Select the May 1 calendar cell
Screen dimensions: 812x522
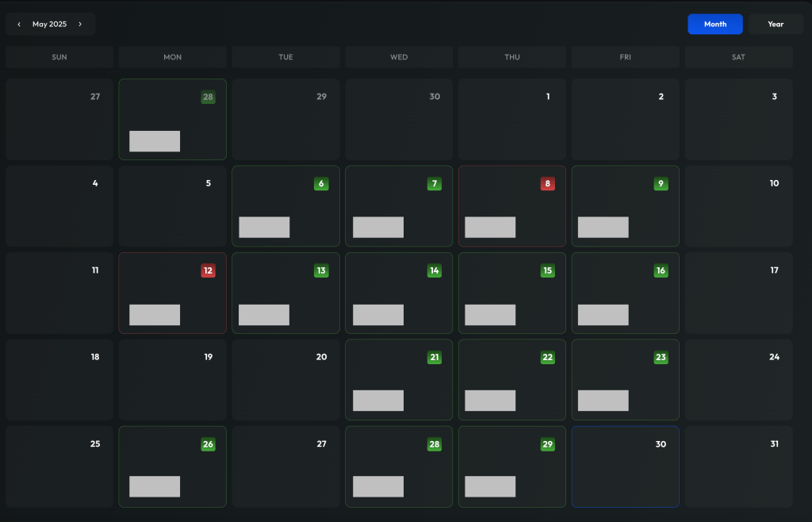[x=511, y=119]
